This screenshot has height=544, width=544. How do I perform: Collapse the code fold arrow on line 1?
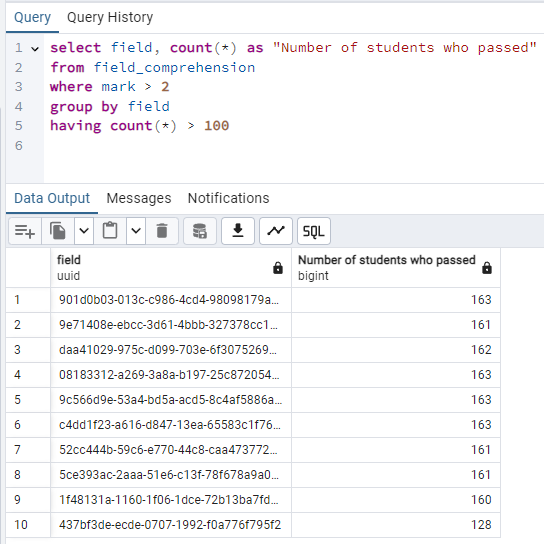[x=35, y=49]
